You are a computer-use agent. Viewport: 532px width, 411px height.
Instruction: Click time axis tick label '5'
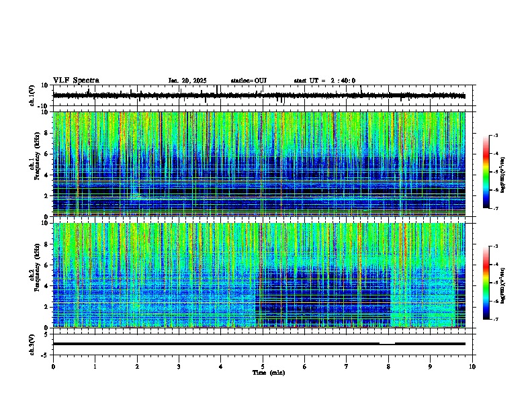(x=263, y=367)
